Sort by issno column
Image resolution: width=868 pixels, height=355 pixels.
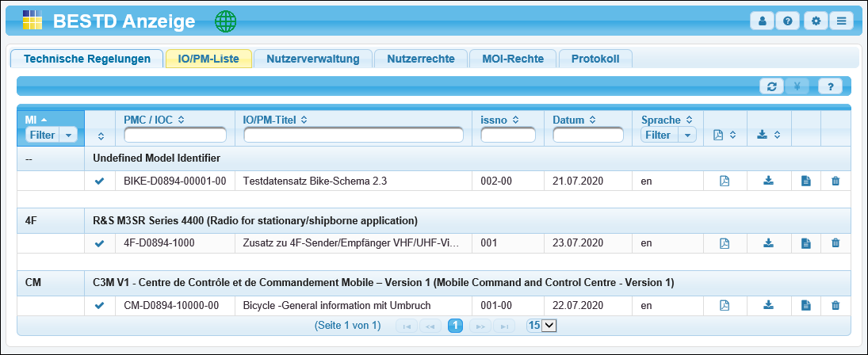click(500, 119)
